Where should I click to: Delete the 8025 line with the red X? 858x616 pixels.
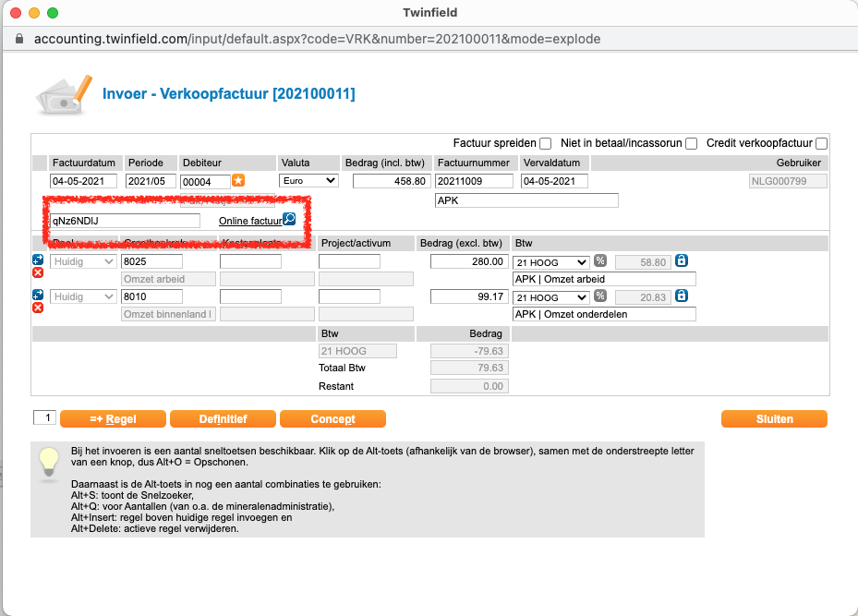38,273
